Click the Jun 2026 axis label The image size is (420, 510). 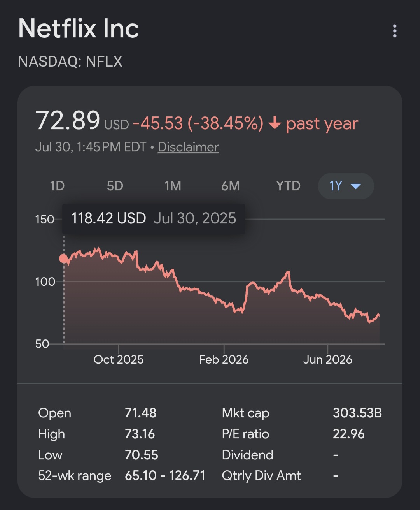coord(328,359)
